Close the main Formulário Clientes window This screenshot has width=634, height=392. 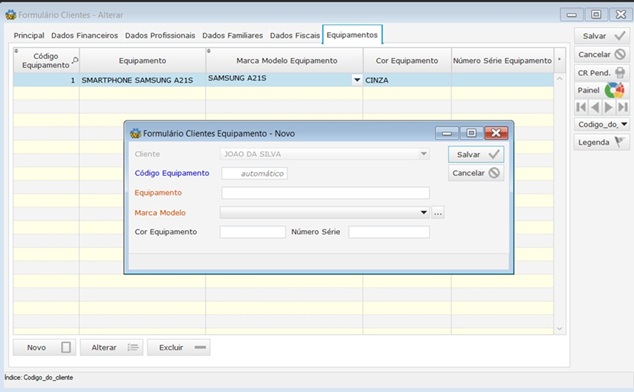click(621, 15)
